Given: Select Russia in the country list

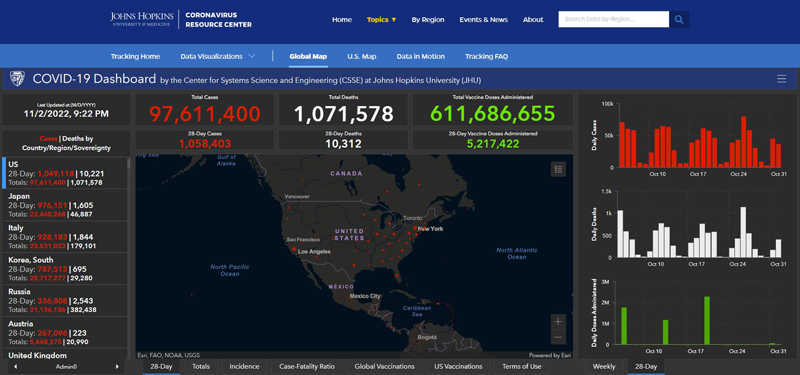Looking at the screenshot, I should tap(65, 301).
